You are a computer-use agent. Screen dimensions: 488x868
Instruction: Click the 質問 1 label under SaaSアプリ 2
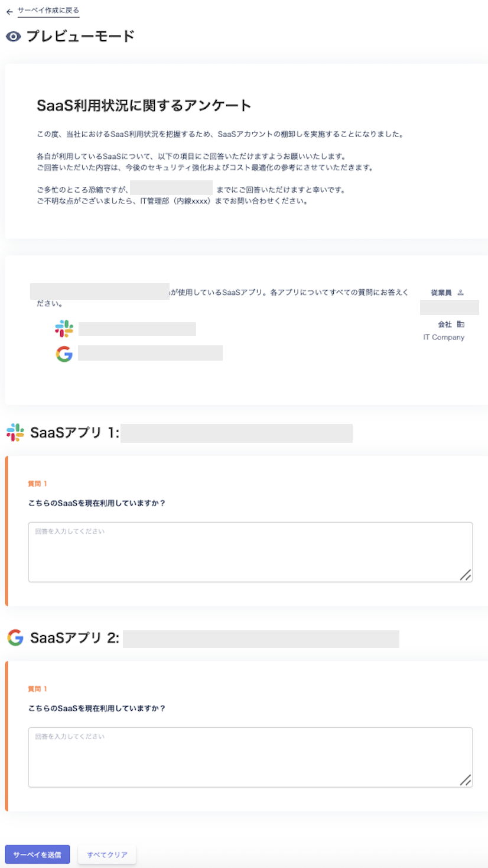[37, 689]
